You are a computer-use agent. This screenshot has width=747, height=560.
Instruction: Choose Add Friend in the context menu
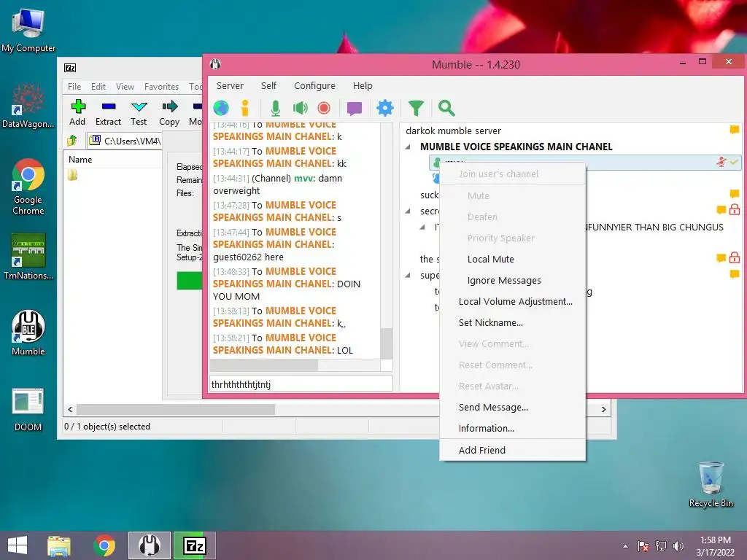pyautogui.click(x=512, y=450)
